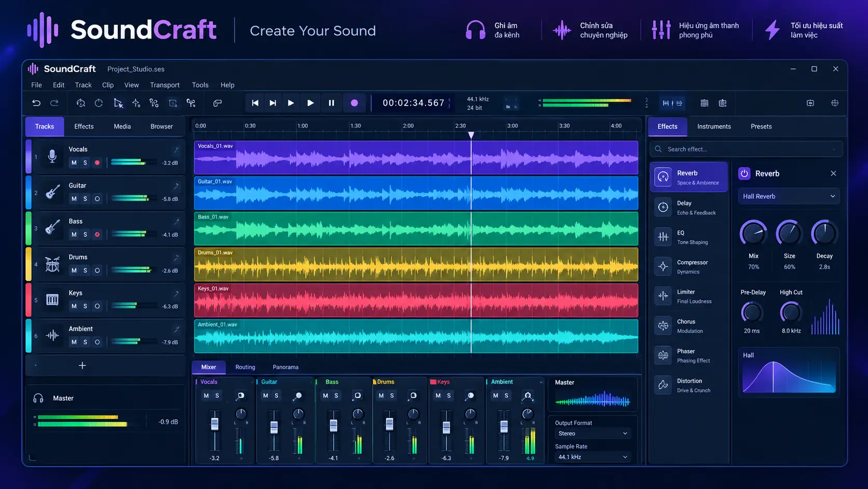Image resolution: width=868 pixels, height=489 pixels.
Task: Choose the Limiter Final Loudness effect
Action: point(688,296)
